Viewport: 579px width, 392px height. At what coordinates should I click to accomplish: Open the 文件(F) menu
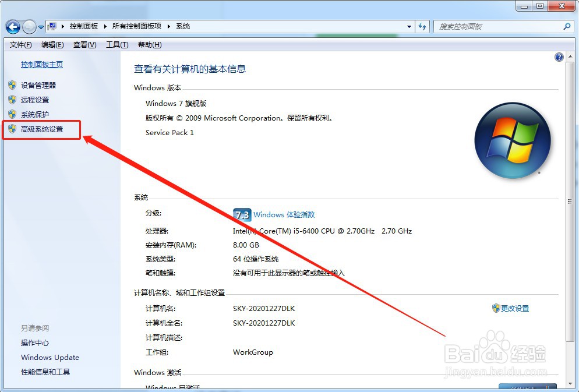coord(21,45)
